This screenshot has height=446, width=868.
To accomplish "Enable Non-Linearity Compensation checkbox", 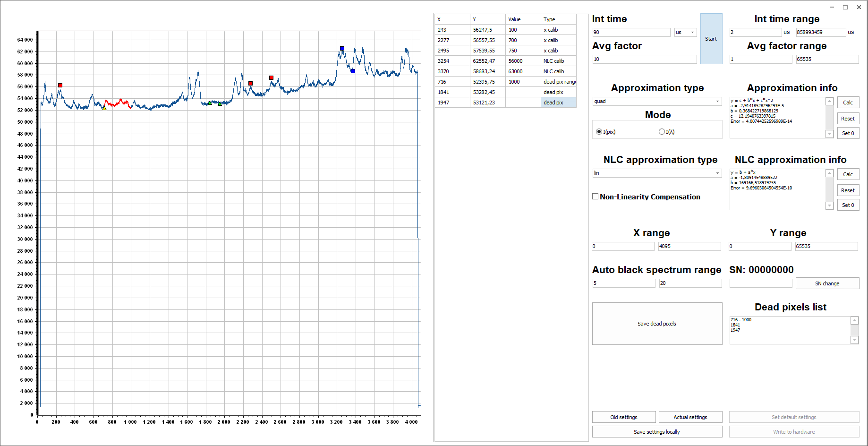I will coord(596,197).
